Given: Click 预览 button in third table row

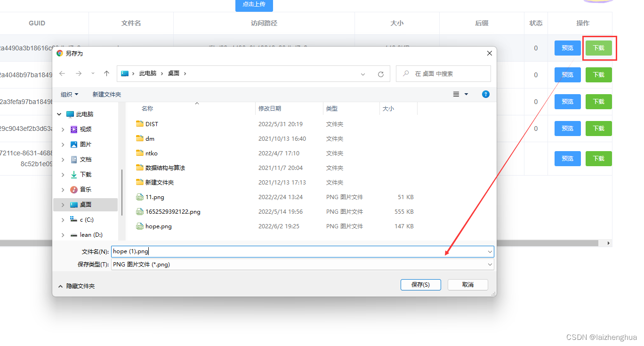Looking at the screenshot, I should tap(568, 102).
